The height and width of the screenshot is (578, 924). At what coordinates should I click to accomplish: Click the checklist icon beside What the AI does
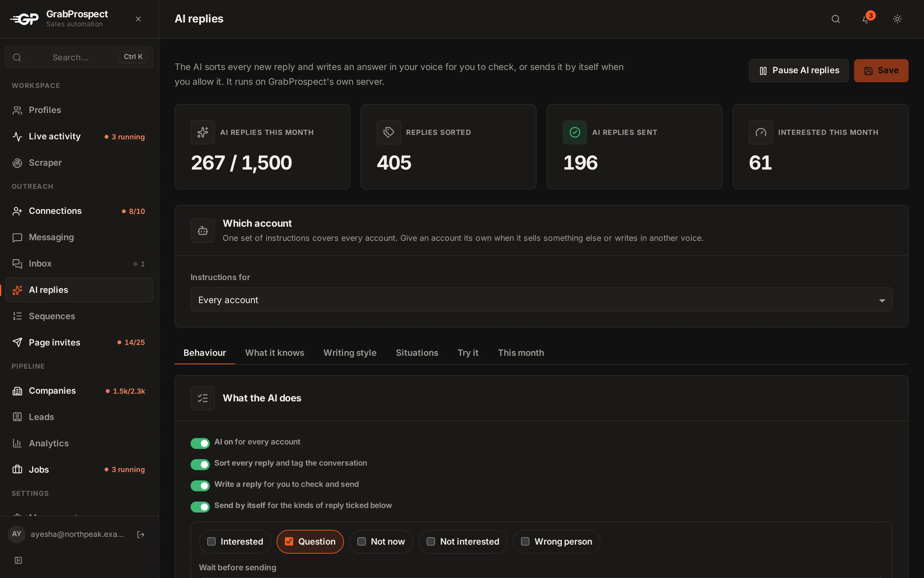tap(203, 398)
